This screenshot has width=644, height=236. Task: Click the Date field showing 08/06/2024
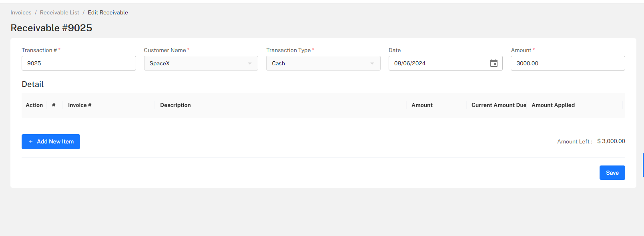[445, 63]
